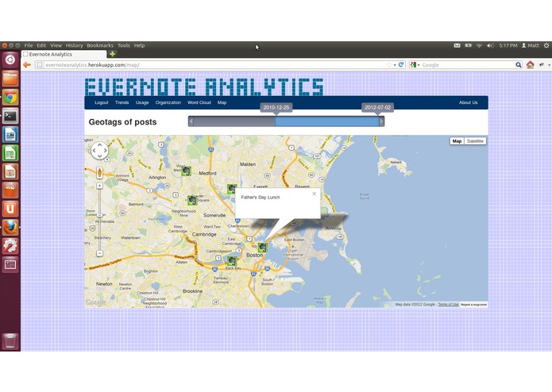552x392 pixels.
Task: Click Report a map error link
Action: click(474, 305)
